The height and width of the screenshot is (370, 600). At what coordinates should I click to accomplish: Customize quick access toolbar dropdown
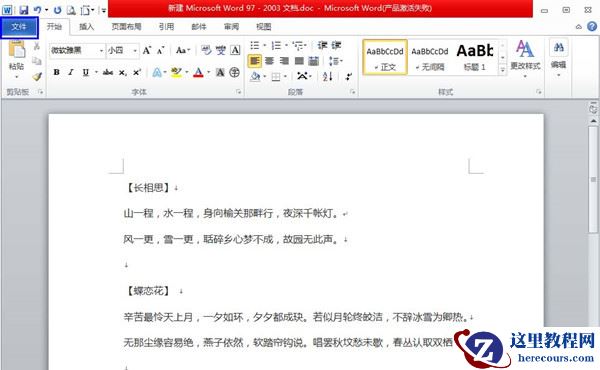[103, 10]
